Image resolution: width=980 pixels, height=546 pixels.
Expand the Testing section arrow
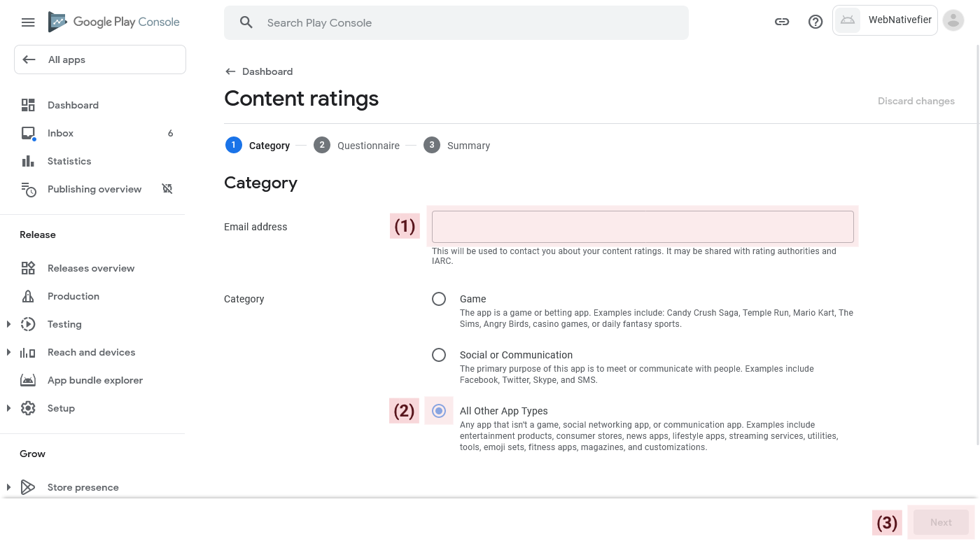pos(8,324)
